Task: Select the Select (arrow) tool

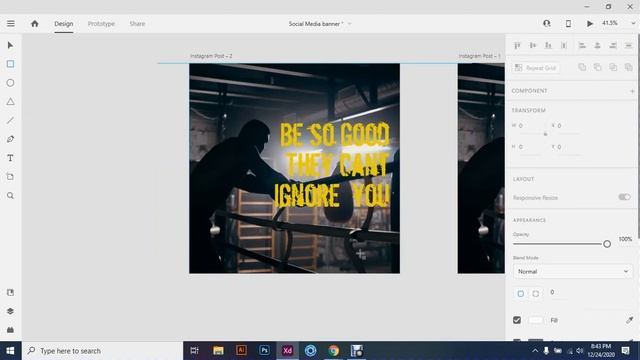Action: pyautogui.click(x=10, y=45)
